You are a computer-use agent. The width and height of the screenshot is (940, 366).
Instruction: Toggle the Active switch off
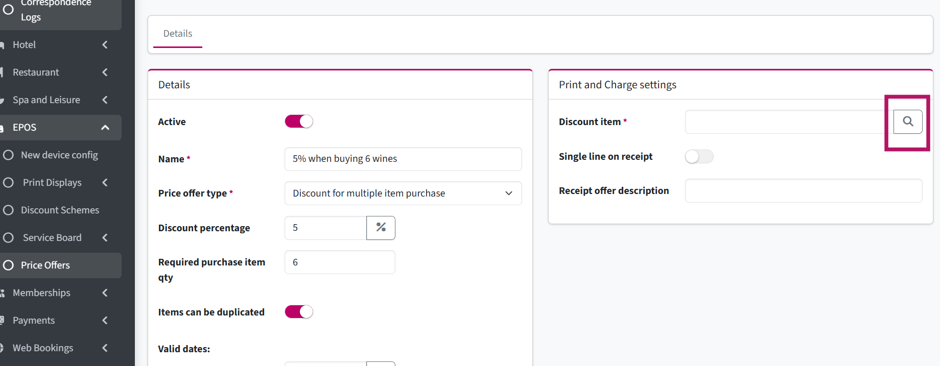[x=299, y=122]
